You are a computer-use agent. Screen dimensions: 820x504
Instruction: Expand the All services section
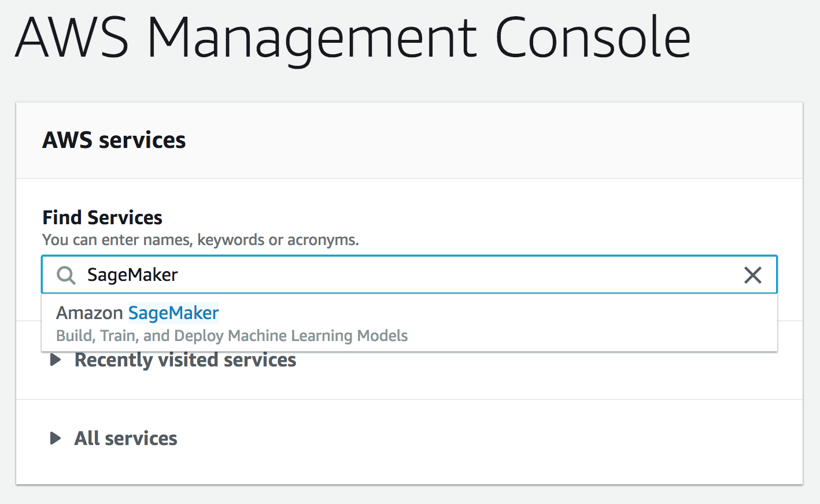pyautogui.click(x=113, y=438)
